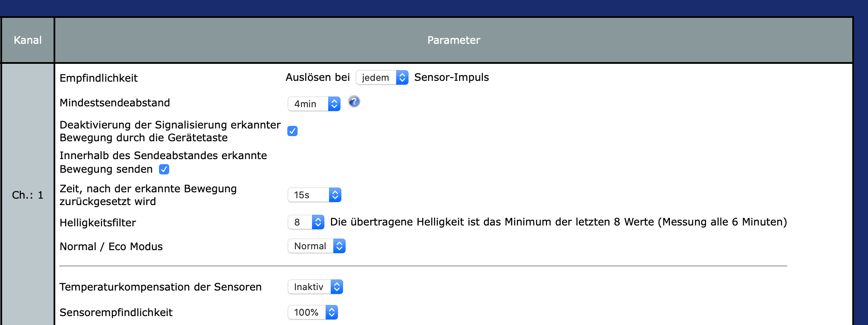The height and width of the screenshot is (325, 868).
Task: Toggle the Innerhalb des Sendeabstandes Bewegung senden checkbox
Action: (x=164, y=169)
